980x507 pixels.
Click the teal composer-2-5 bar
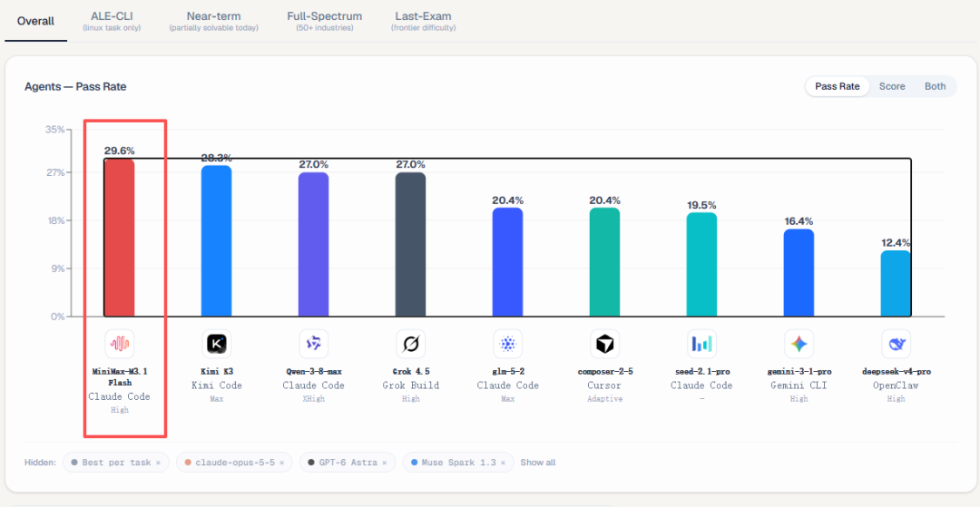pos(605,262)
